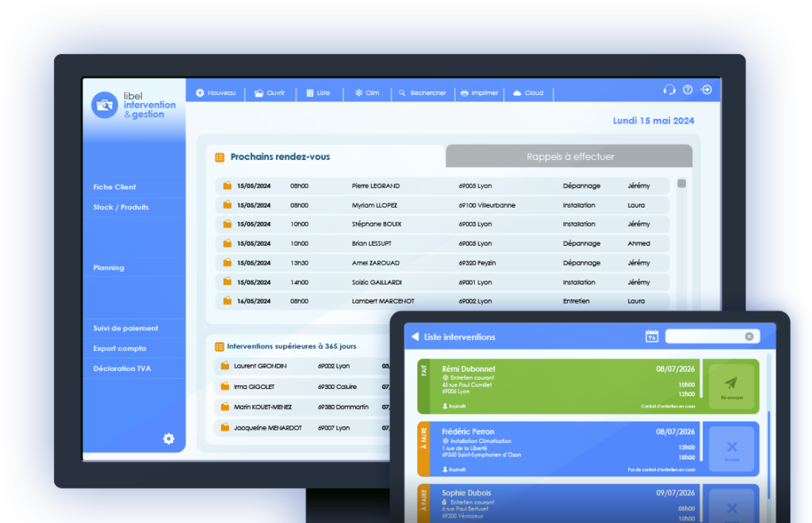Click the Marin KOUET-MENEZ name
The height and width of the screenshot is (523, 812).
262,407
